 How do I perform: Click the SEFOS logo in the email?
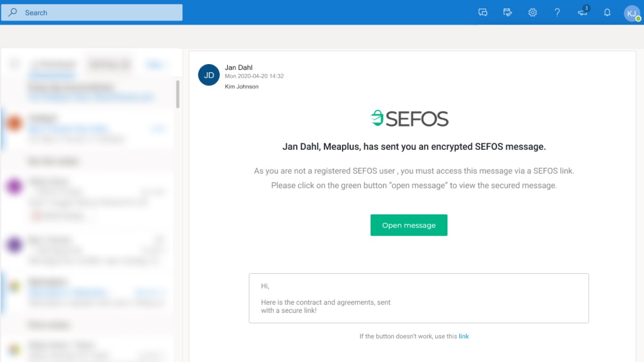coord(409,118)
